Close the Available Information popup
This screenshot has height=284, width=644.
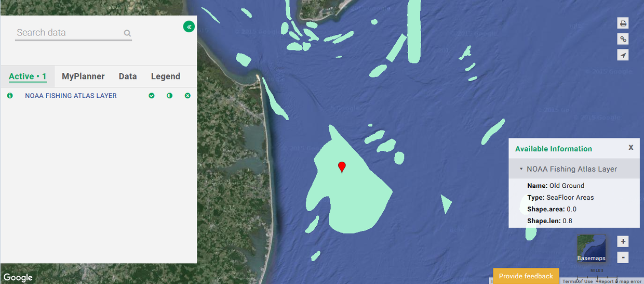[631, 148]
